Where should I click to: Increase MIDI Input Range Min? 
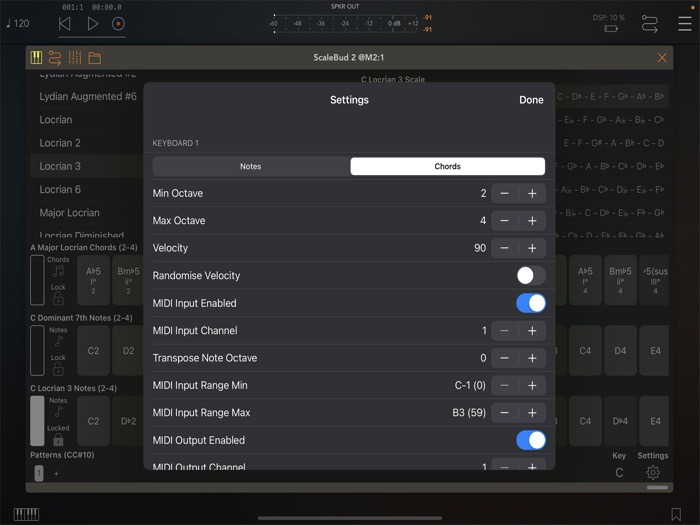click(532, 386)
